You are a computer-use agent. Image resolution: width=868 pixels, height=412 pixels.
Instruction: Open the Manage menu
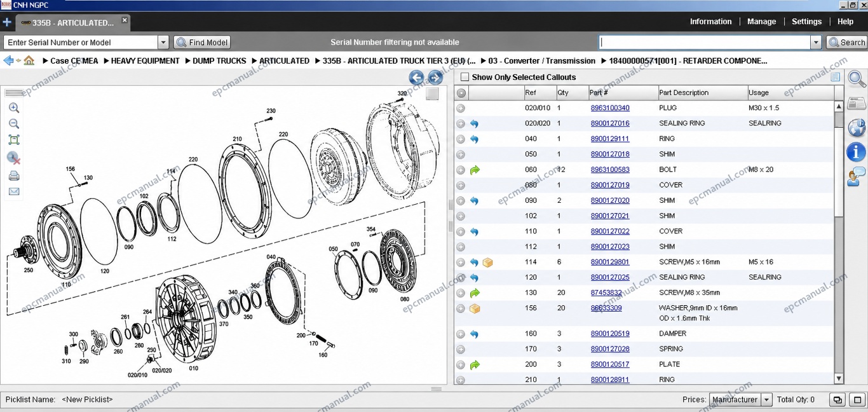point(761,22)
